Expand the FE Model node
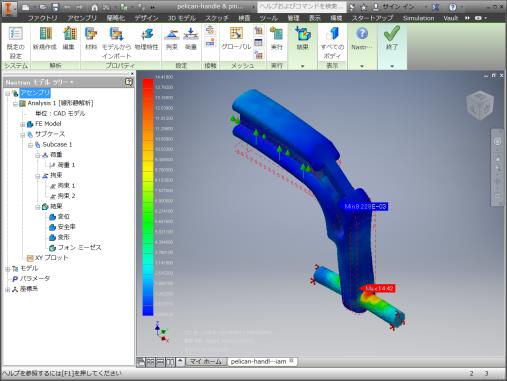This screenshot has width=507, height=381. [x=22, y=124]
